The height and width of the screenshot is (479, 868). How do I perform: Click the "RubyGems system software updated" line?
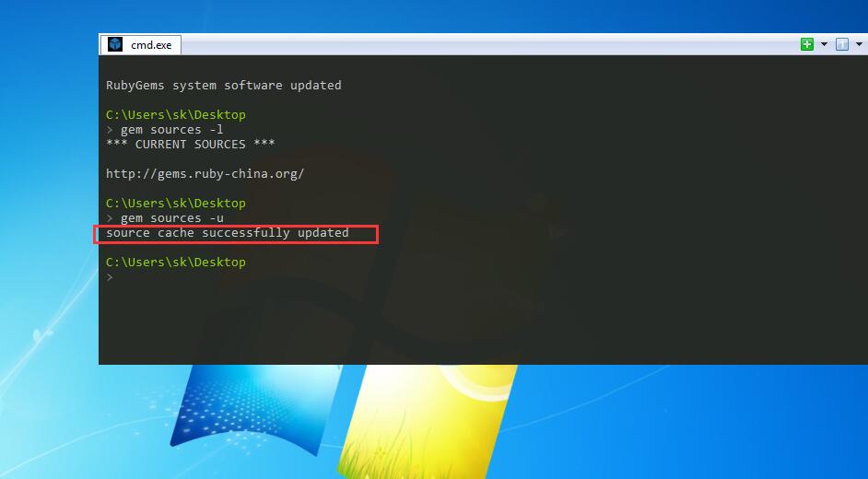click(x=224, y=86)
